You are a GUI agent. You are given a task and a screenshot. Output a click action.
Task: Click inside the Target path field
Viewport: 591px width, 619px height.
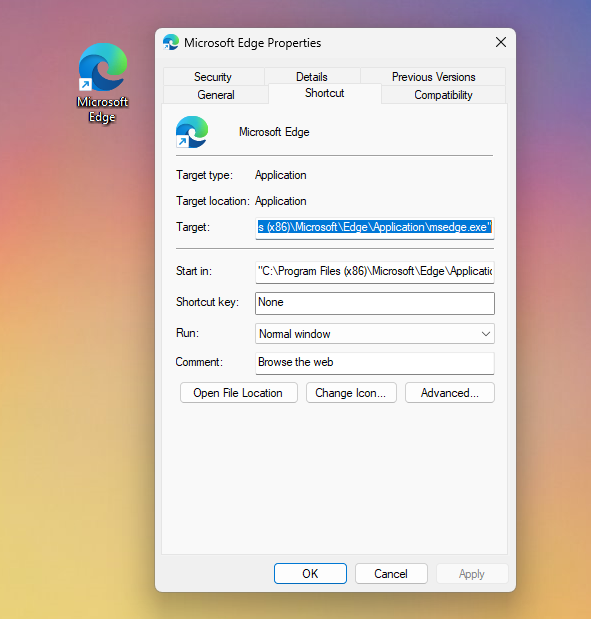[x=375, y=228]
